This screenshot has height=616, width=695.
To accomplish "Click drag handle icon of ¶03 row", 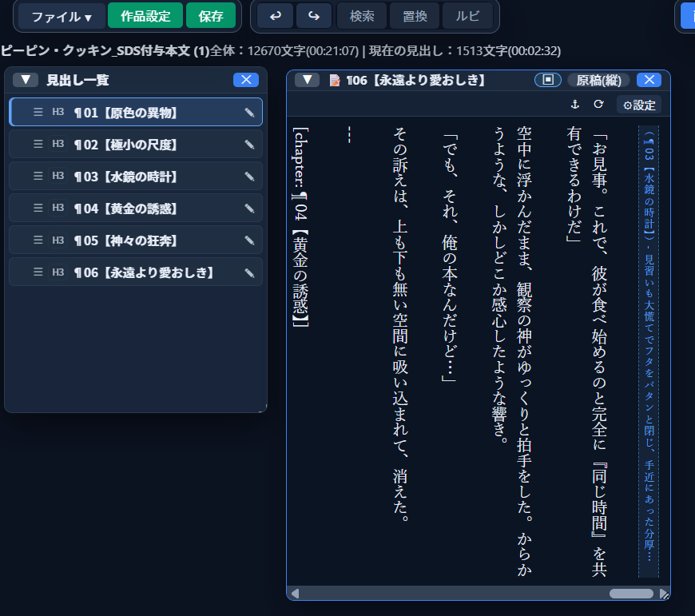I will 38,176.
